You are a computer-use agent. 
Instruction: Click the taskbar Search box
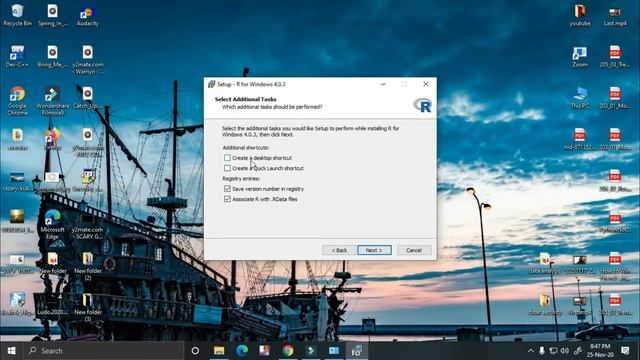pos(104,351)
